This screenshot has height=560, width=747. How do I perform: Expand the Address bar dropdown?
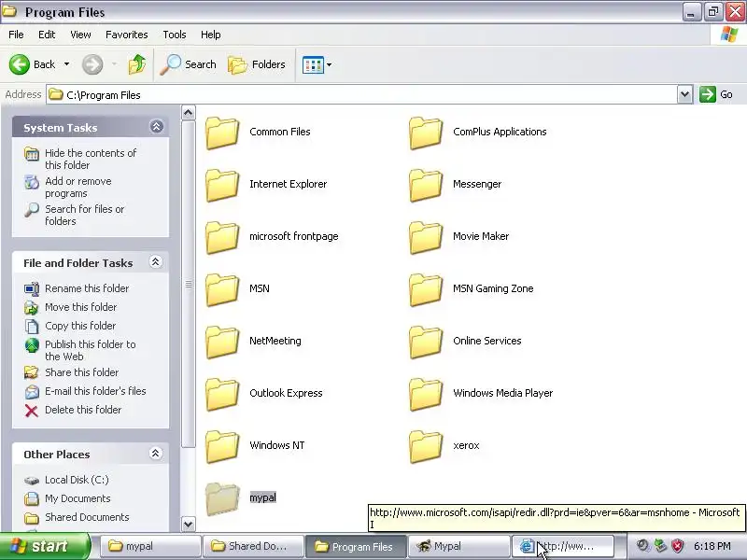[x=684, y=94]
